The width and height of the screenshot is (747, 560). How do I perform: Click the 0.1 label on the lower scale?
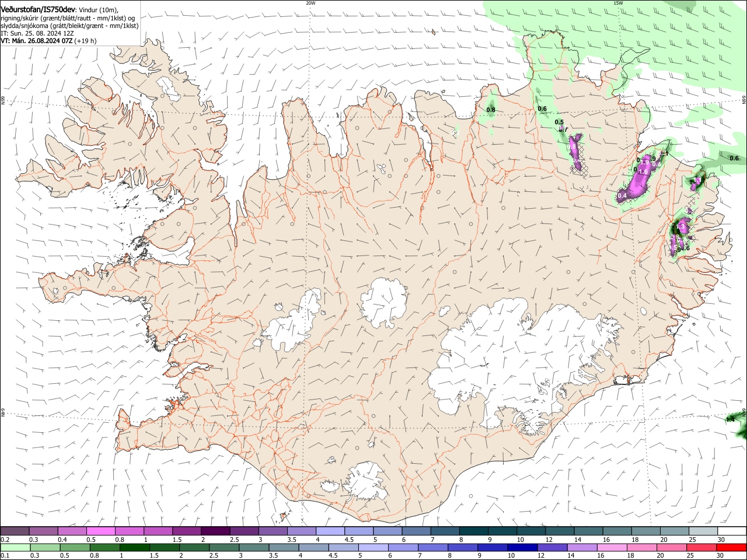(x=5, y=555)
